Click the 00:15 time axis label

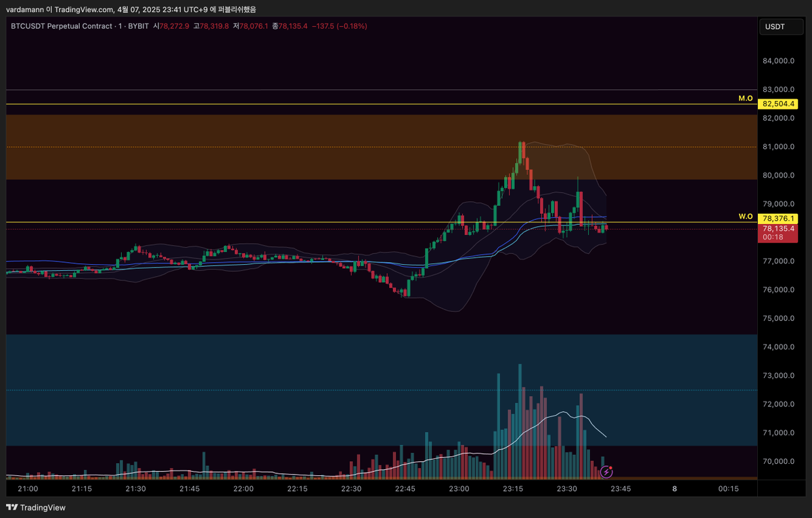coord(729,489)
